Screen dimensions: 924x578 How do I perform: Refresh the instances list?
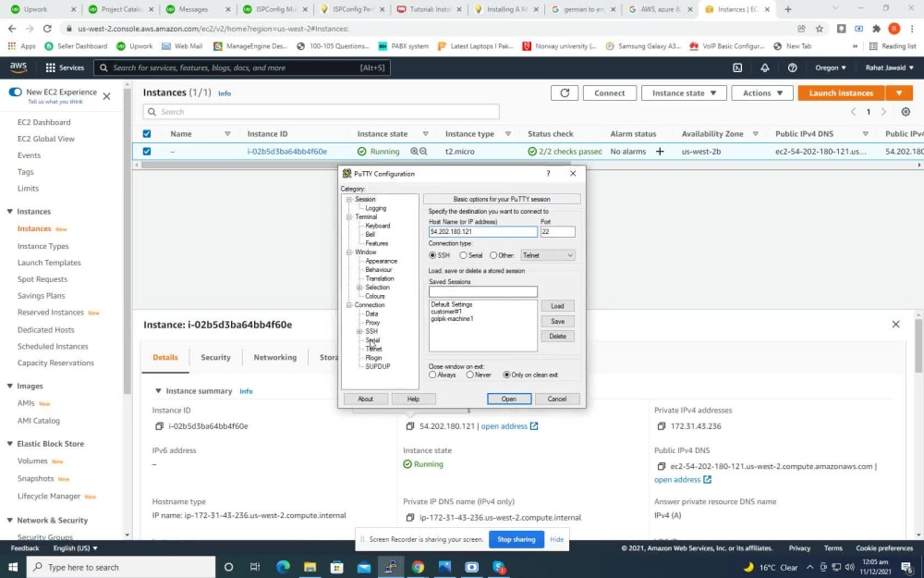pyautogui.click(x=565, y=93)
